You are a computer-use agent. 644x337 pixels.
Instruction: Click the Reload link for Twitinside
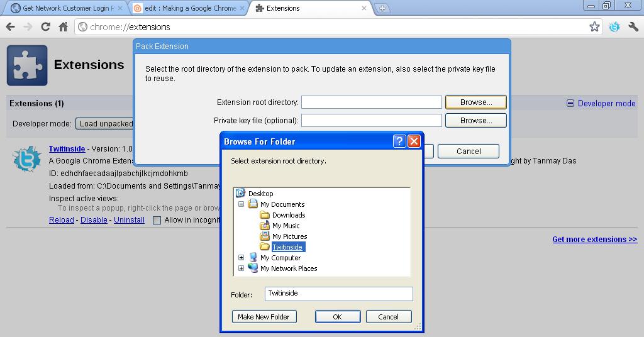coord(62,220)
